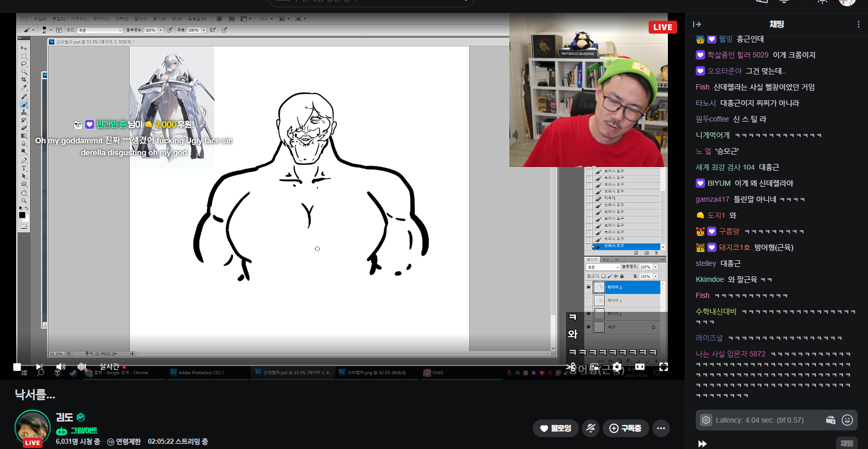Select the Gradient tool
Viewport: 868px width, 449px height.
[24, 136]
